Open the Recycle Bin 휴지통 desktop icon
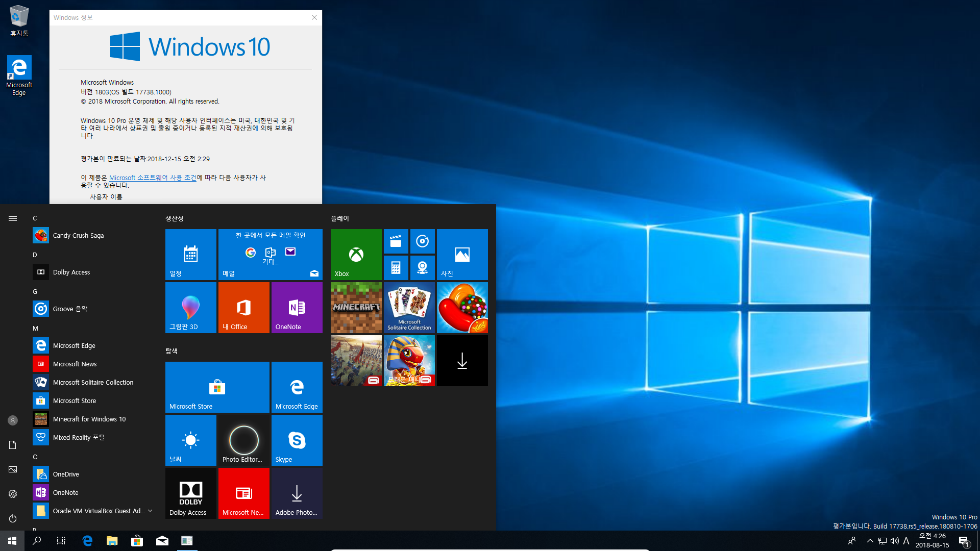The width and height of the screenshot is (980, 551). pyautogui.click(x=19, y=20)
